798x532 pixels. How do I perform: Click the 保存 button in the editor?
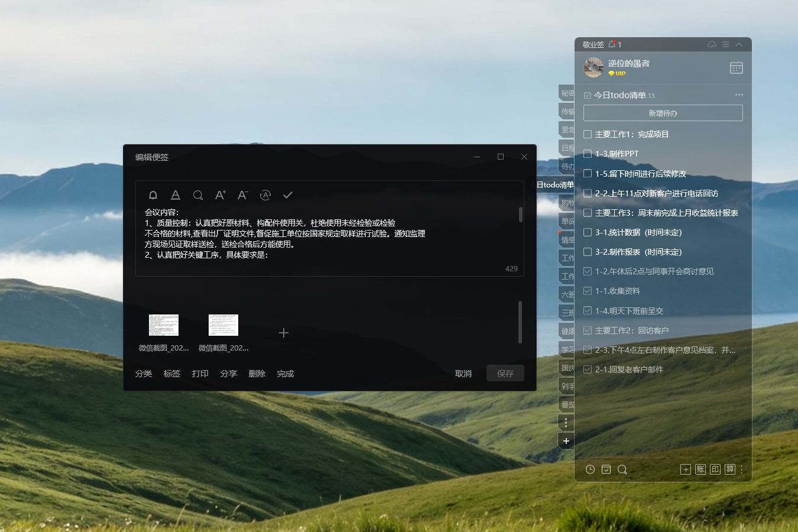(505, 374)
